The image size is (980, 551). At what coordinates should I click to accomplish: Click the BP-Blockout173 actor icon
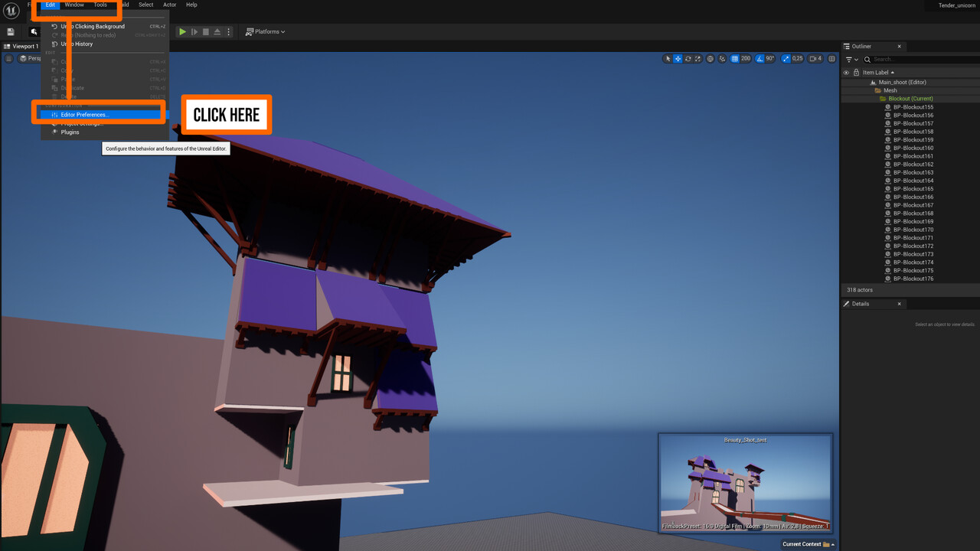pos(888,254)
